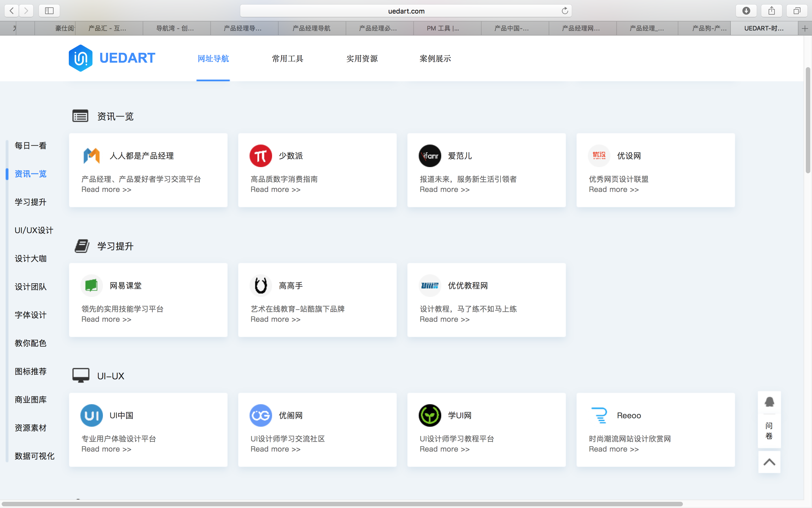Click Read more under UI中国
Screen dimensions: 812x508
point(106,449)
